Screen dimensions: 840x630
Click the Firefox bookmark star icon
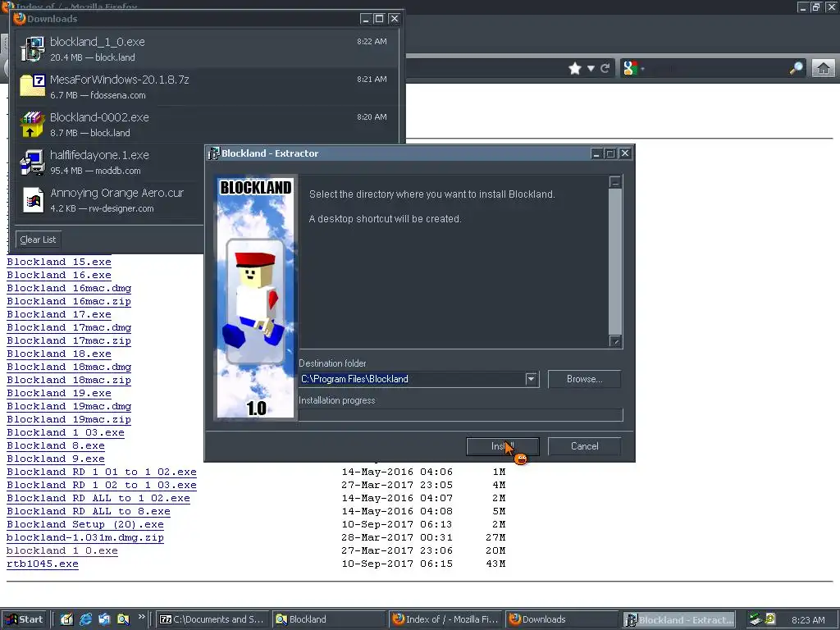pyautogui.click(x=575, y=69)
